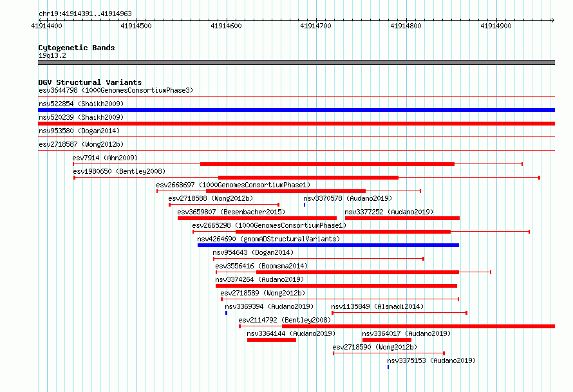Select the nsv3374264 red variant bar
Screen dimensions: 573x392
(336, 286)
